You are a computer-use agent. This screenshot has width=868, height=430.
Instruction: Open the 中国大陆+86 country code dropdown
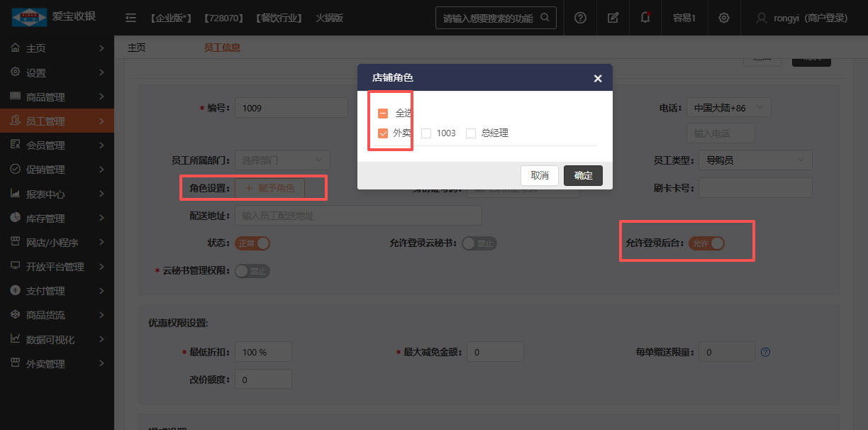coord(728,108)
